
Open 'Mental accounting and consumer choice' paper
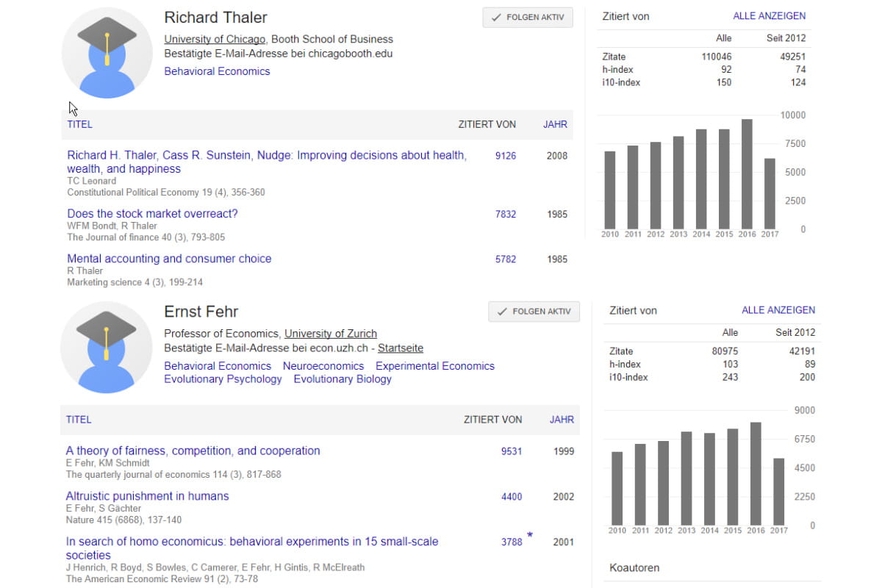pos(169,259)
